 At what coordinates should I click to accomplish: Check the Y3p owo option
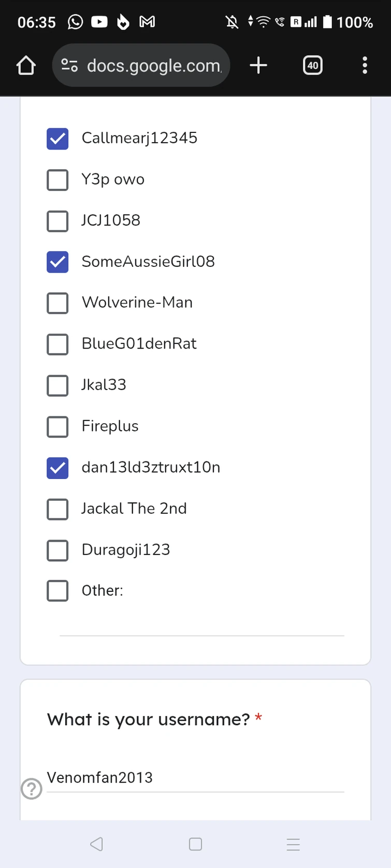click(x=57, y=180)
